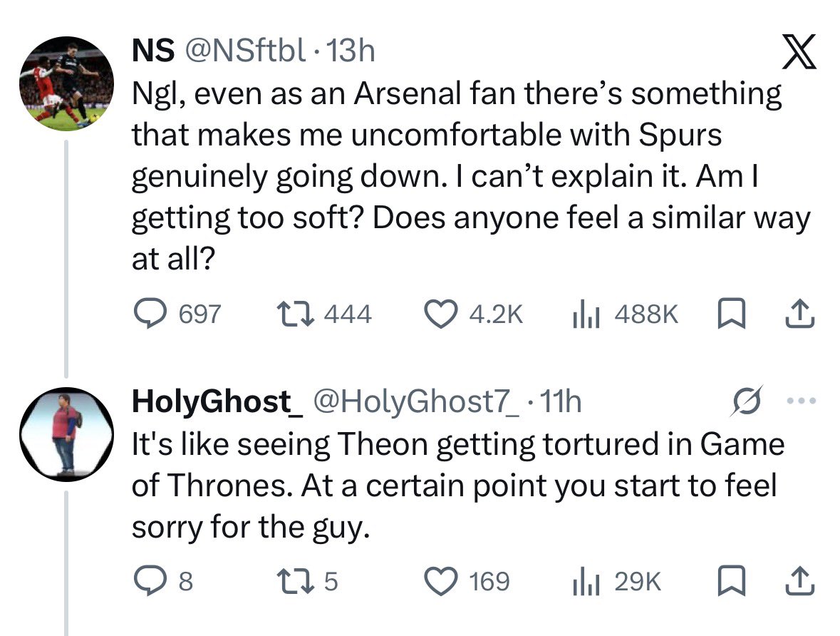
Task: Repost the NS Arsenal tweet
Action: point(289,314)
